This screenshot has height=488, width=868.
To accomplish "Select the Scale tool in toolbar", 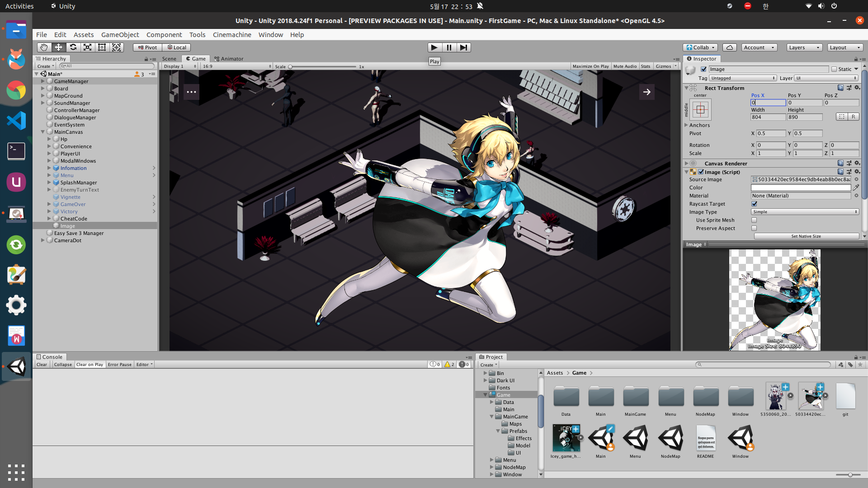I will click(87, 47).
